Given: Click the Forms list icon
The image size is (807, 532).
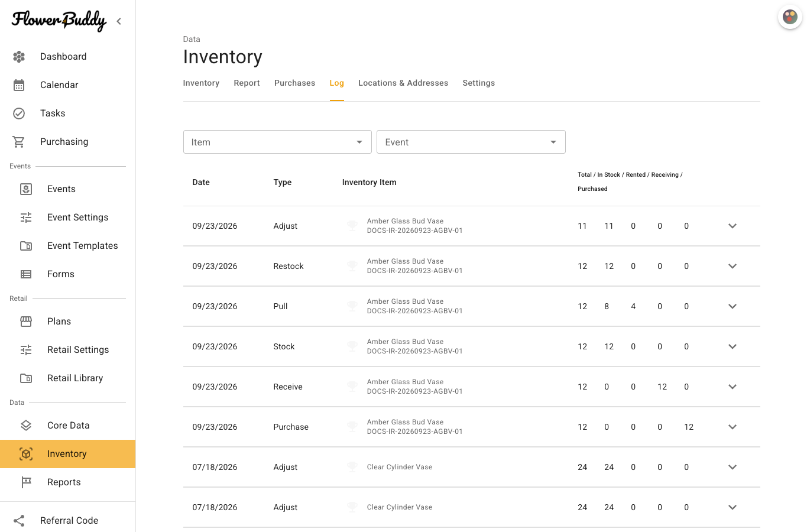Looking at the screenshot, I should 26,274.
